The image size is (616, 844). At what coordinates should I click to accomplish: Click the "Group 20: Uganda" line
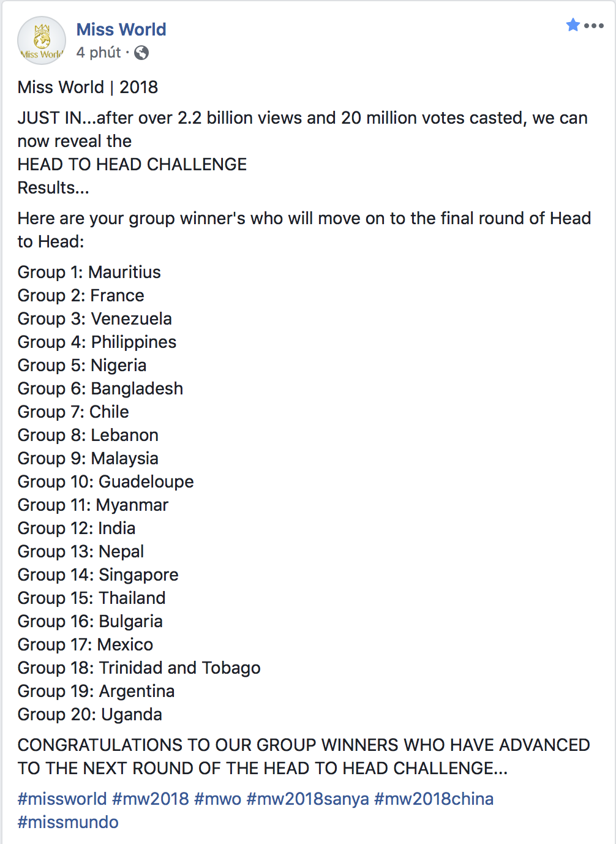(90, 714)
